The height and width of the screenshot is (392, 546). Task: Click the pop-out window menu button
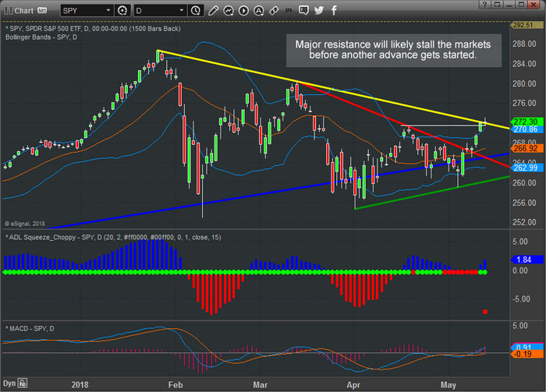(x=498, y=4)
